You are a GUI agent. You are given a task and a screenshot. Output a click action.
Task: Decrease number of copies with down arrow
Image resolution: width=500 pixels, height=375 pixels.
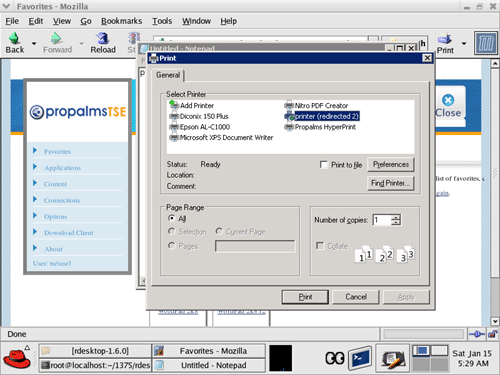click(396, 222)
